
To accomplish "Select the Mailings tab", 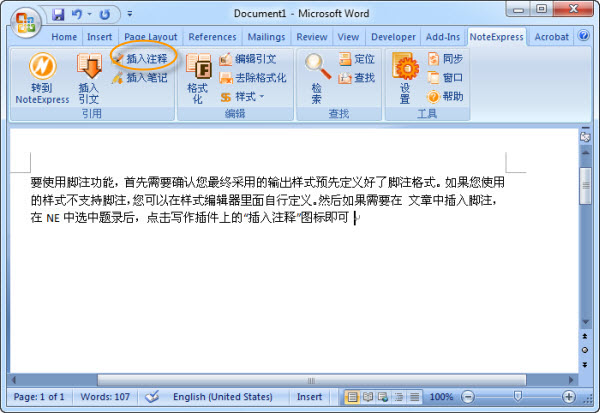I will point(266,37).
